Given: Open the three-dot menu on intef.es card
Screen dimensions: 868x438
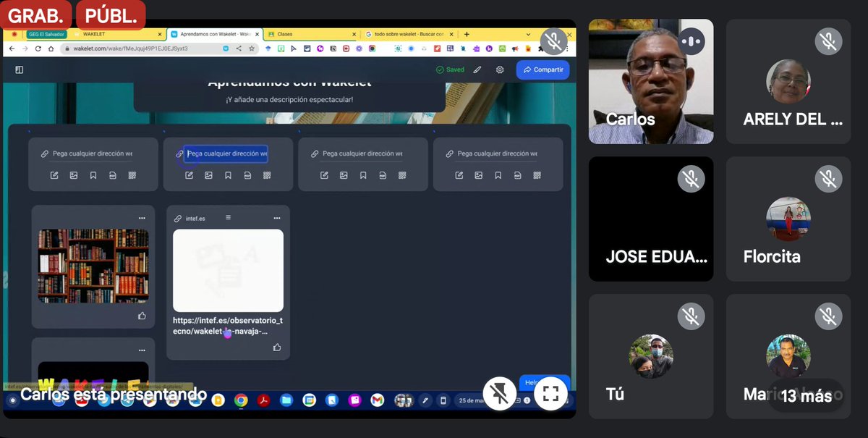Looking at the screenshot, I should (277, 218).
